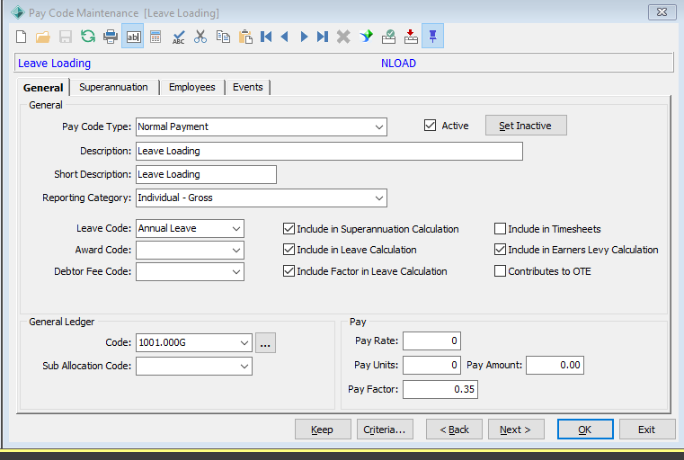The image size is (684, 460).
Task: Enable the Include in Timesheets checkbox
Action: (x=501, y=229)
